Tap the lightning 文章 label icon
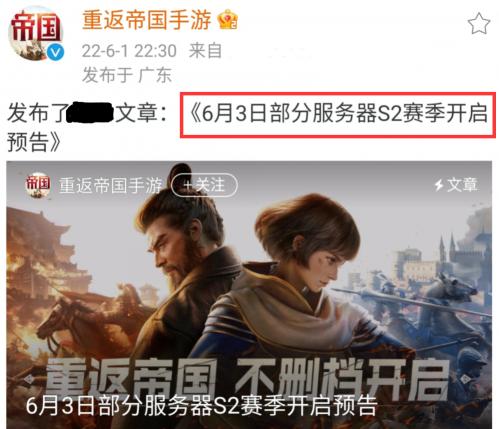The width and height of the screenshot is (499, 429). point(456,185)
